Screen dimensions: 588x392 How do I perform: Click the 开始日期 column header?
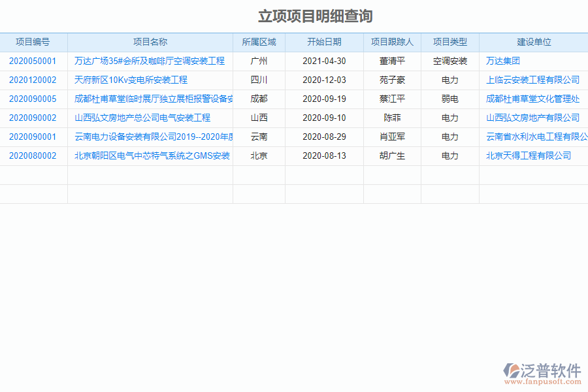pos(323,41)
